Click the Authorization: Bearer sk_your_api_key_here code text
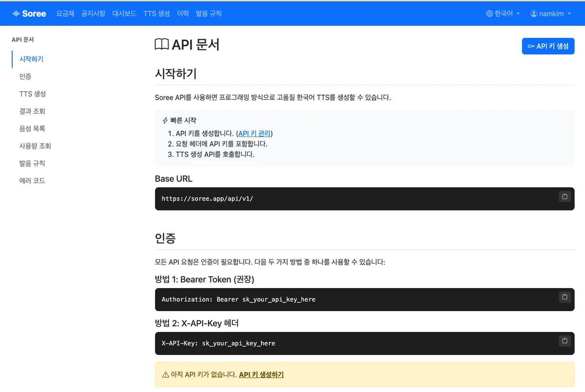Viewport: 585px width, 392px height. pos(238,299)
